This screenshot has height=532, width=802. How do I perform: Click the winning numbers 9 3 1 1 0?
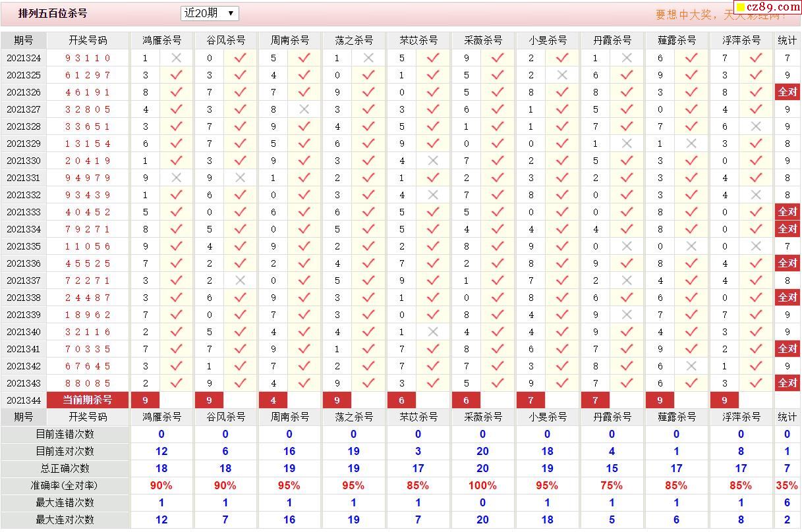click(x=88, y=58)
